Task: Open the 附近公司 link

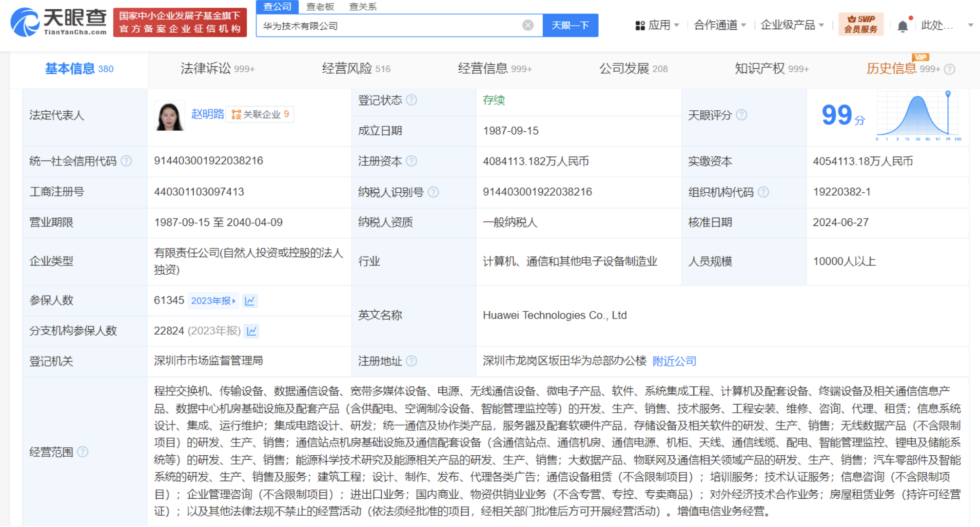Action: [x=674, y=362]
